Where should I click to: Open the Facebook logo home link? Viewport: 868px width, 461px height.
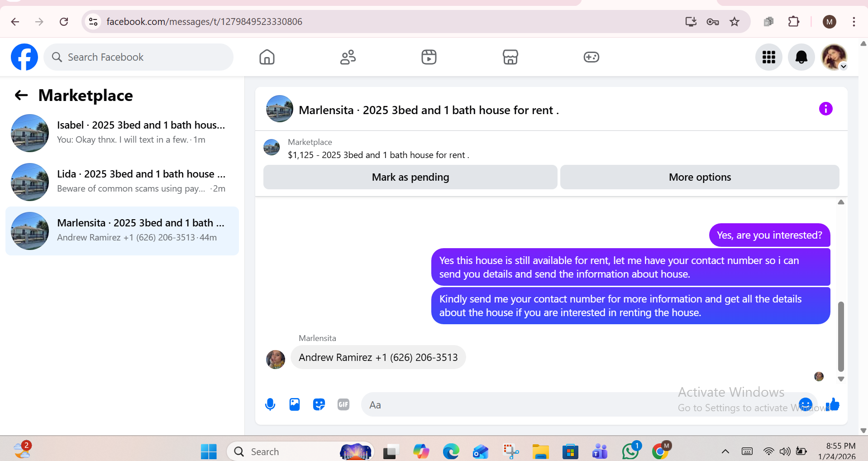(24, 57)
